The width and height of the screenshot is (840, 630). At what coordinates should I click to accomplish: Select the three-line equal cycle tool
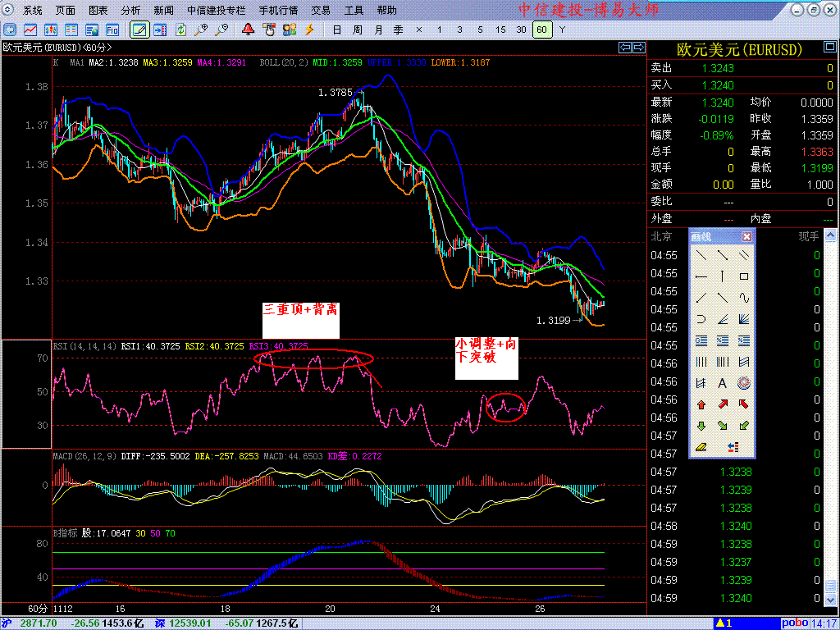click(701, 362)
